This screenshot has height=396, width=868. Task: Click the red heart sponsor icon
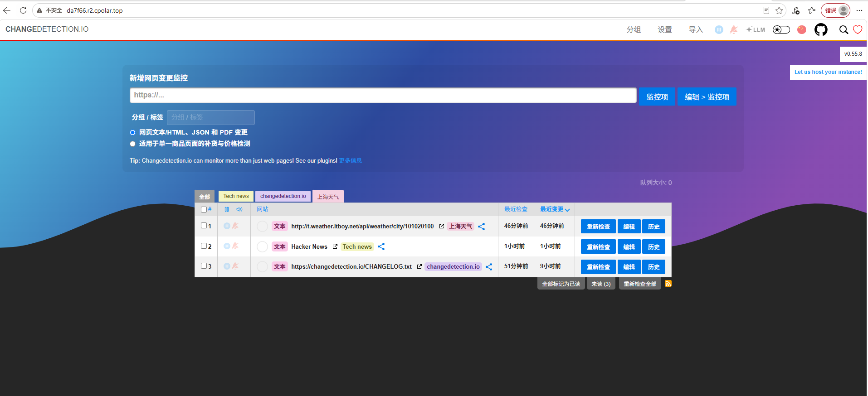[x=858, y=29]
